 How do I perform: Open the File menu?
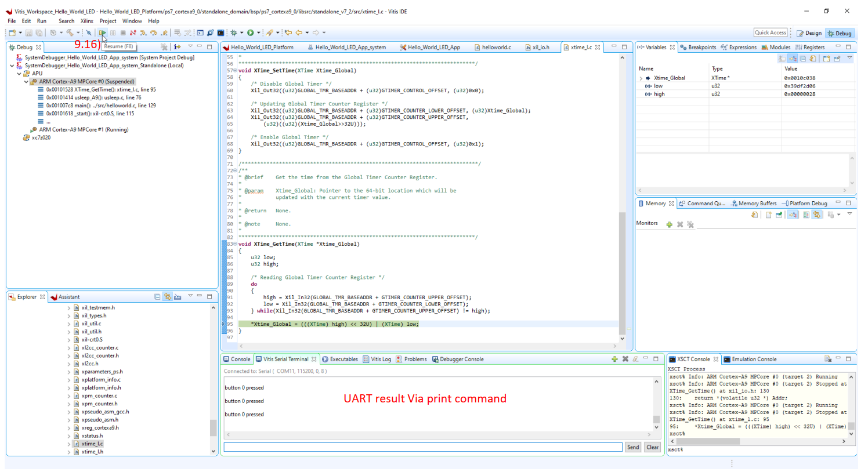coord(12,21)
